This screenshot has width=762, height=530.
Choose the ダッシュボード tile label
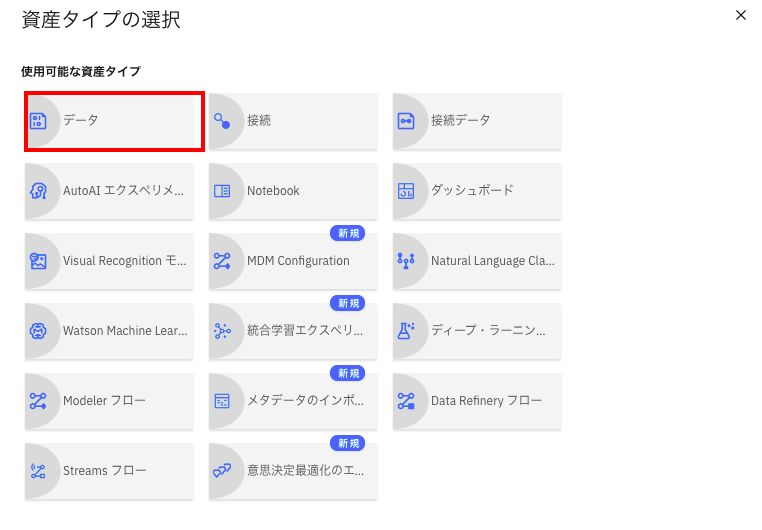(472, 190)
